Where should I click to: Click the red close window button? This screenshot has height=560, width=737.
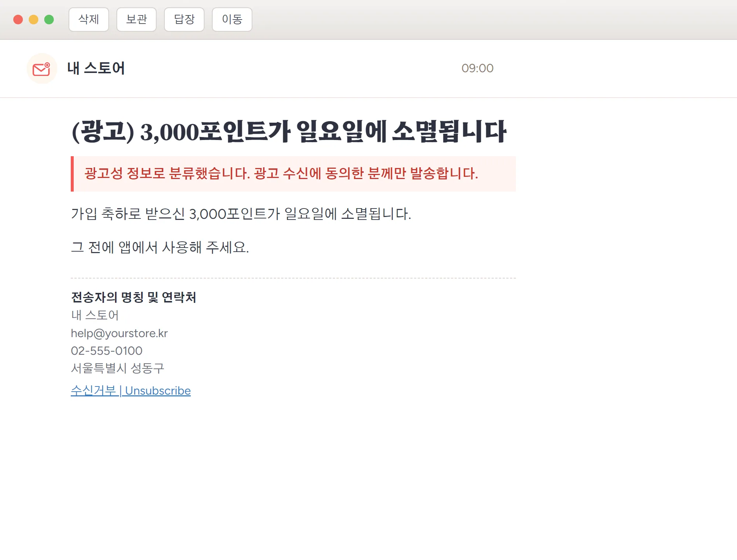pyautogui.click(x=18, y=20)
